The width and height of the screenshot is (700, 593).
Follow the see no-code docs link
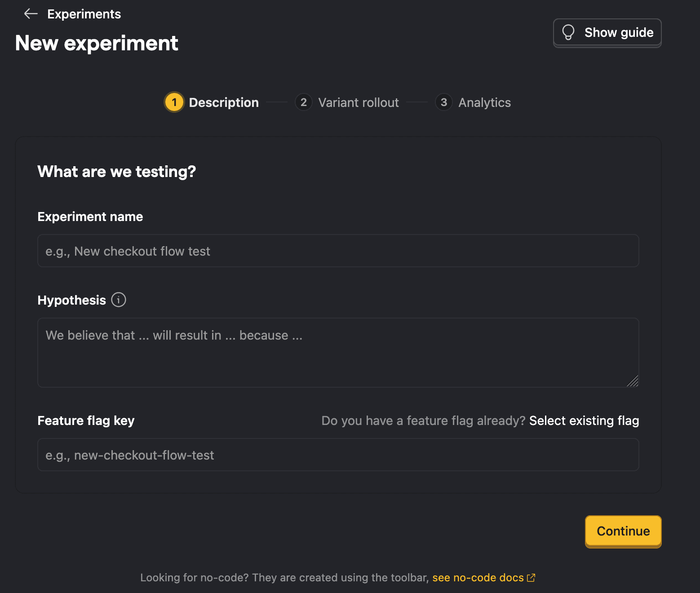pyautogui.click(x=478, y=578)
